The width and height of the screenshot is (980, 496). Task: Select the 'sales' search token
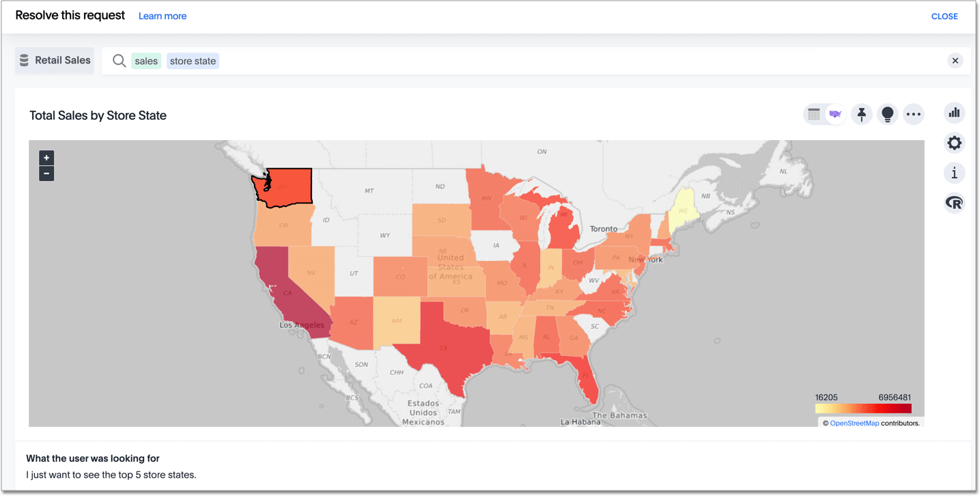coord(146,61)
